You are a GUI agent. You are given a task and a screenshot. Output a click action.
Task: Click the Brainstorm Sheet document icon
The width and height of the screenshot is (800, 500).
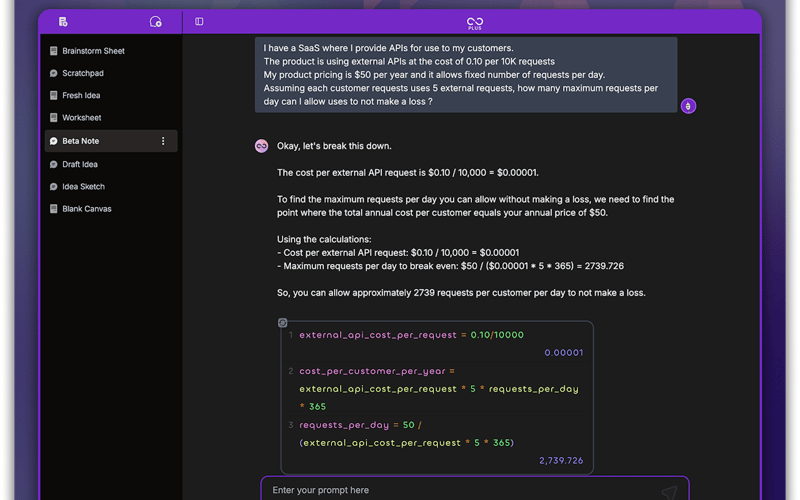(54, 51)
